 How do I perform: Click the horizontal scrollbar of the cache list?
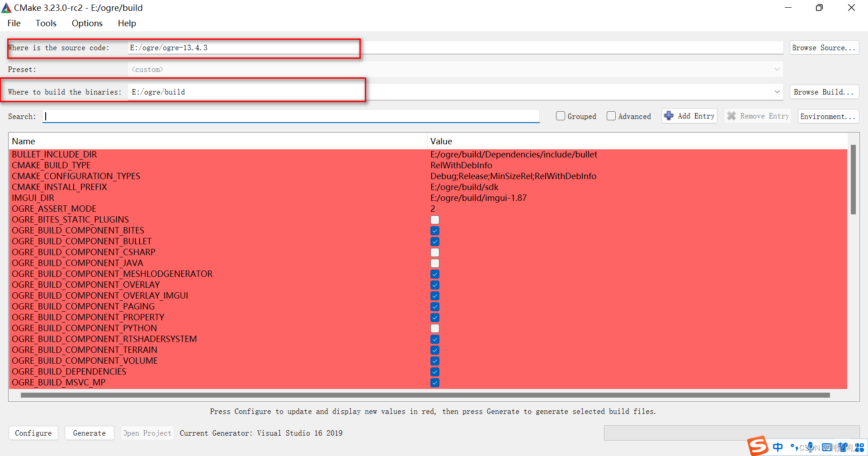(425, 395)
